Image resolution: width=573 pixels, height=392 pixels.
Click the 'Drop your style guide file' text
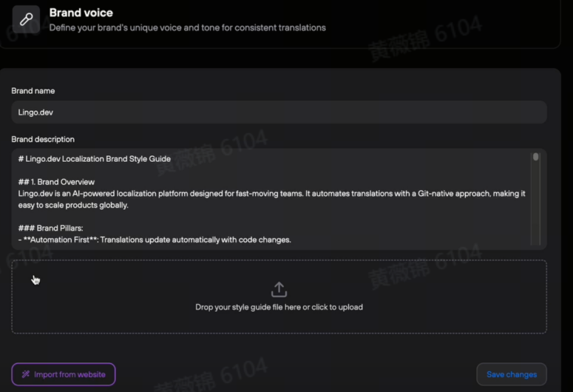click(x=279, y=307)
